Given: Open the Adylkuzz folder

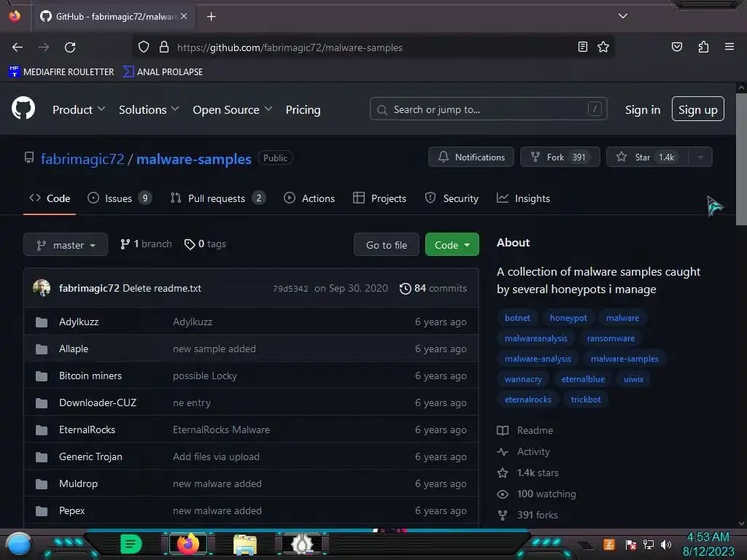Looking at the screenshot, I should [x=79, y=322].
